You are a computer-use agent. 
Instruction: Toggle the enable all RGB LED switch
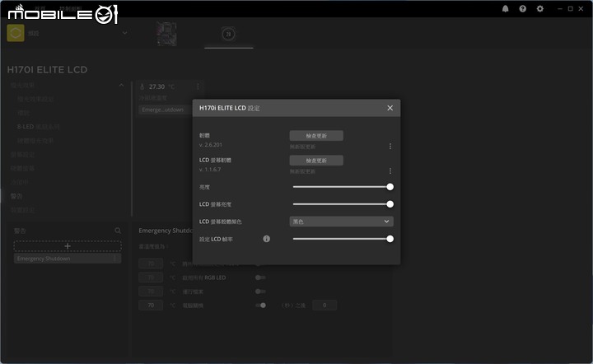[x=260, y=278]
